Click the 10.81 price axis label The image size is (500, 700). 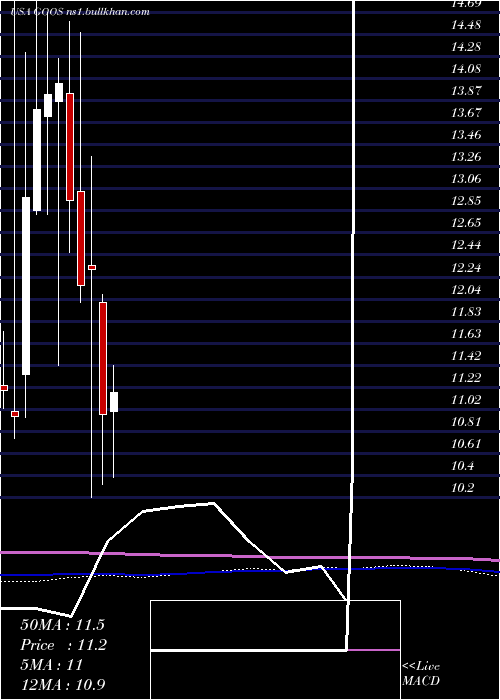[x=466, y=421]
